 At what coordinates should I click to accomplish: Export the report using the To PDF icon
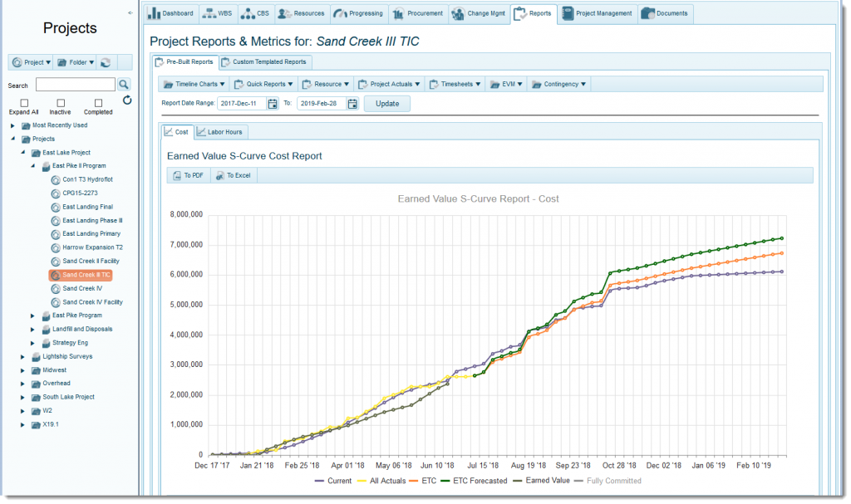188,175
